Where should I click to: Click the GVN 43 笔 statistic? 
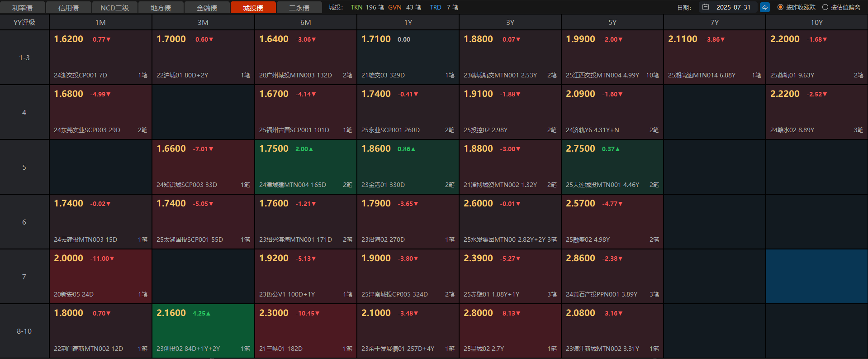404,7
